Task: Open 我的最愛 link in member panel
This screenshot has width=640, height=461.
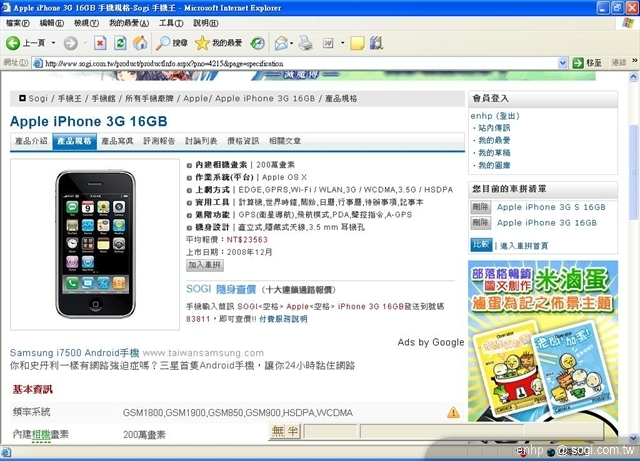Action: point(494,140)
